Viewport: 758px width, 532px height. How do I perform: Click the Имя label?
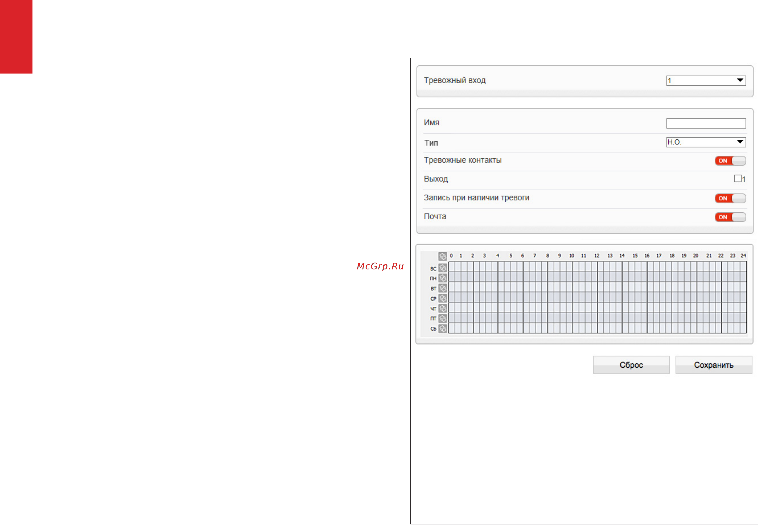coord(431,123)
